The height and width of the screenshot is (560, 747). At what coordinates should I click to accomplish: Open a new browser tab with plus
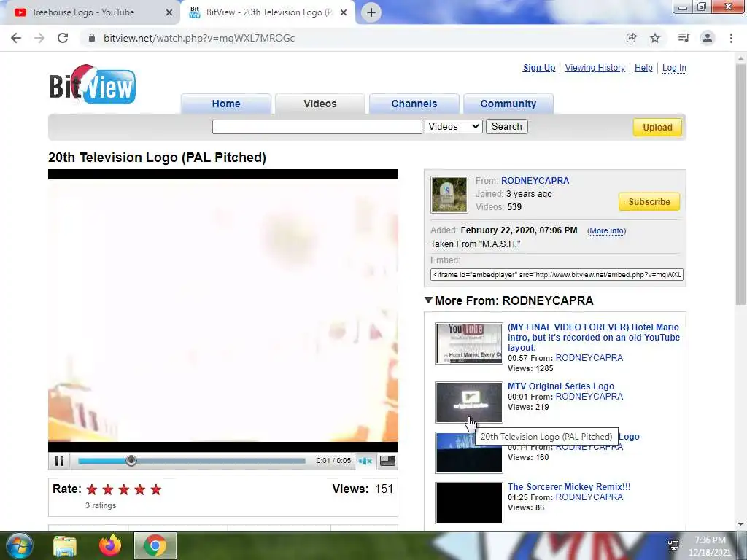click(x=371, y=12)
